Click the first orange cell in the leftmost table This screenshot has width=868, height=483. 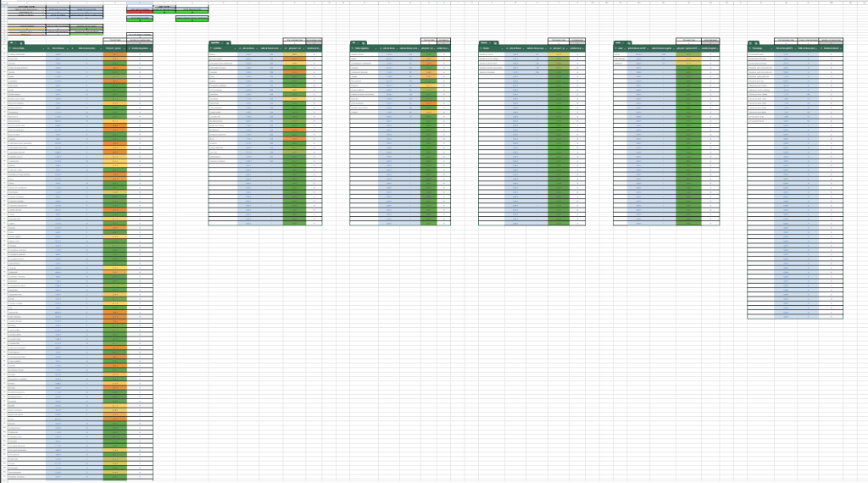pos(114,55)
